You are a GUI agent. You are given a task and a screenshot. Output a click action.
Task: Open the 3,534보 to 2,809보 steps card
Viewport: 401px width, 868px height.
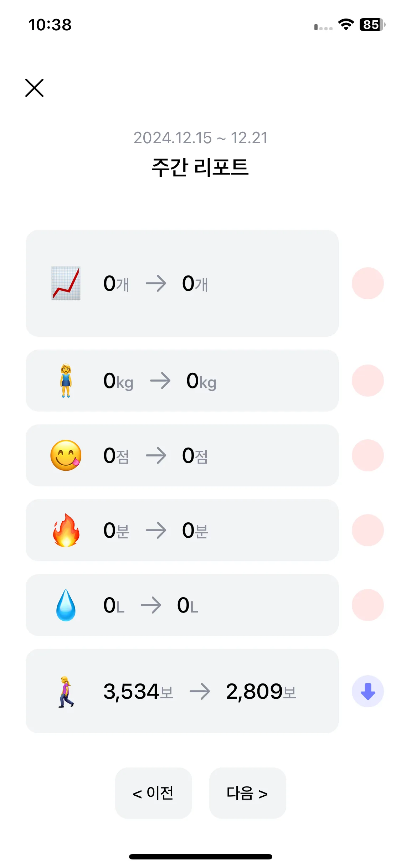point(182,691)
